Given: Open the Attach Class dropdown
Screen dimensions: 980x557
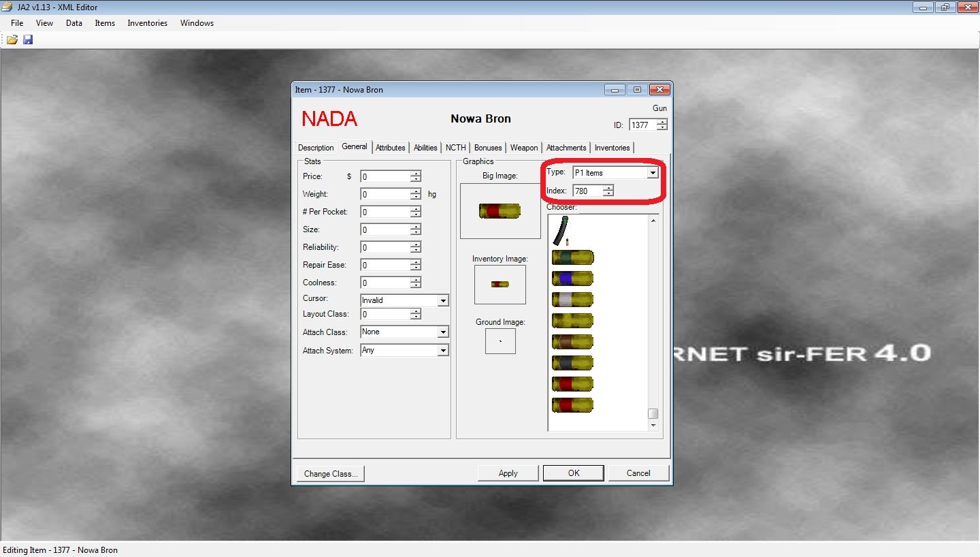Looking at the screenshot, I should (443, 332).
